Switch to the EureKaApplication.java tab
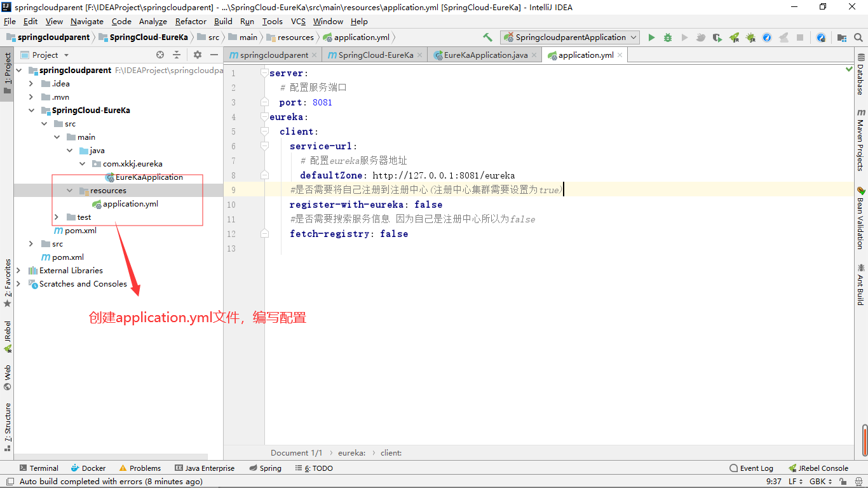The height and width of the screenshot is (488, 868). (x=485, y=55)
